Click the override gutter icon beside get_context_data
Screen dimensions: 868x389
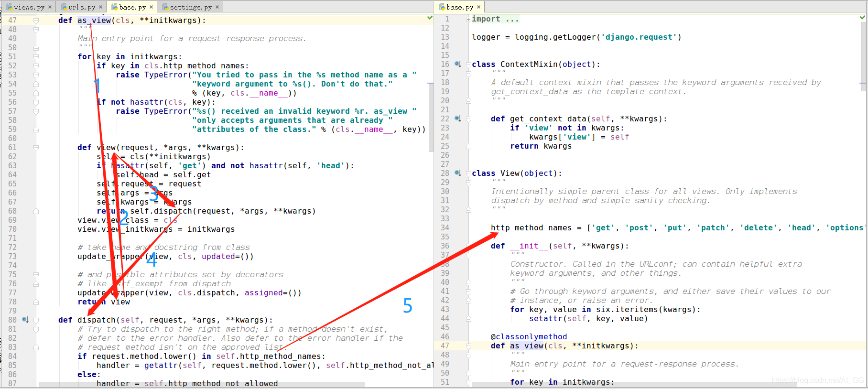457,119
